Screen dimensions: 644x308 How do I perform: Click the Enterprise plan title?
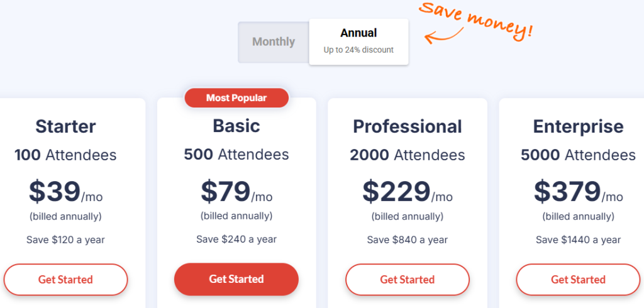click(579, 126)
